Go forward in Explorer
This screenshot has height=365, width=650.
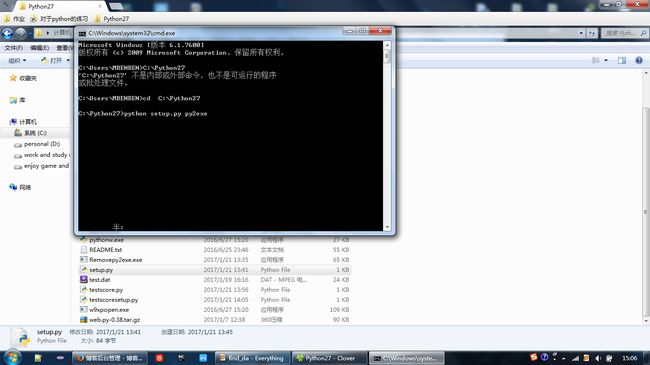20,33
